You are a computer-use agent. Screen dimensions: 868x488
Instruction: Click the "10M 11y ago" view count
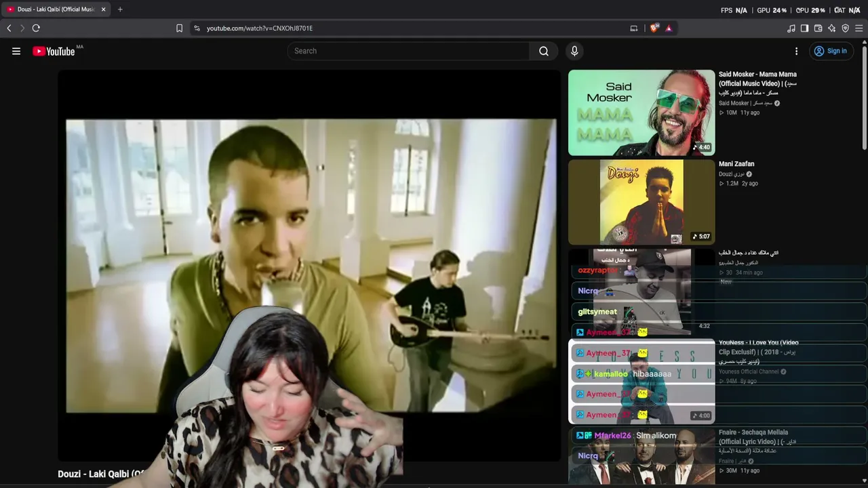[x=743, y=113]
